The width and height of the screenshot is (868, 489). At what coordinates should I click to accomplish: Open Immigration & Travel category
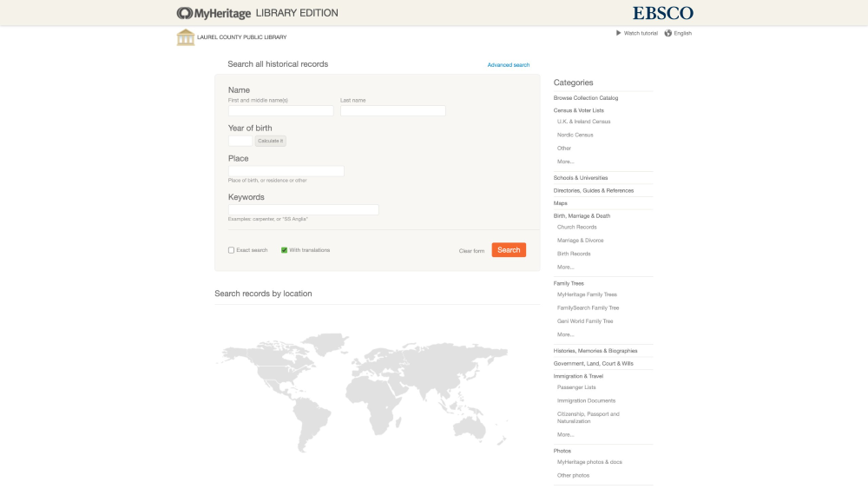point(578,377)
